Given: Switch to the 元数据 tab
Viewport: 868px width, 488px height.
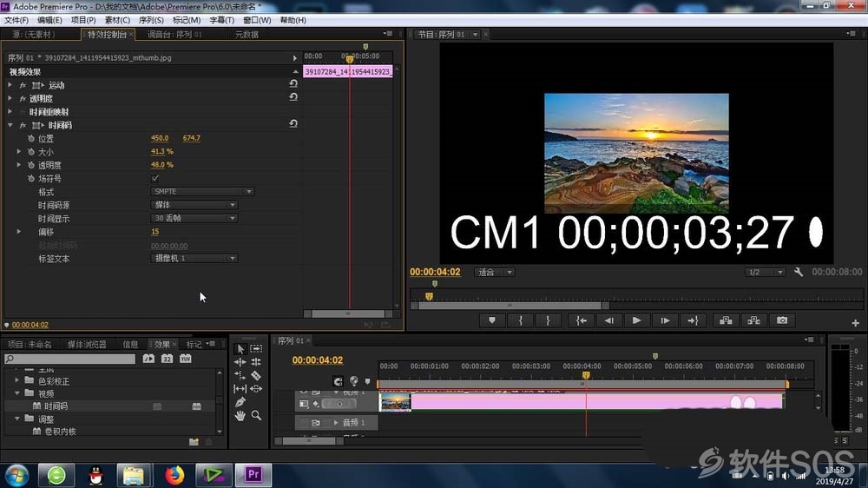Looking at the screenshot, I should coord(247,35).
